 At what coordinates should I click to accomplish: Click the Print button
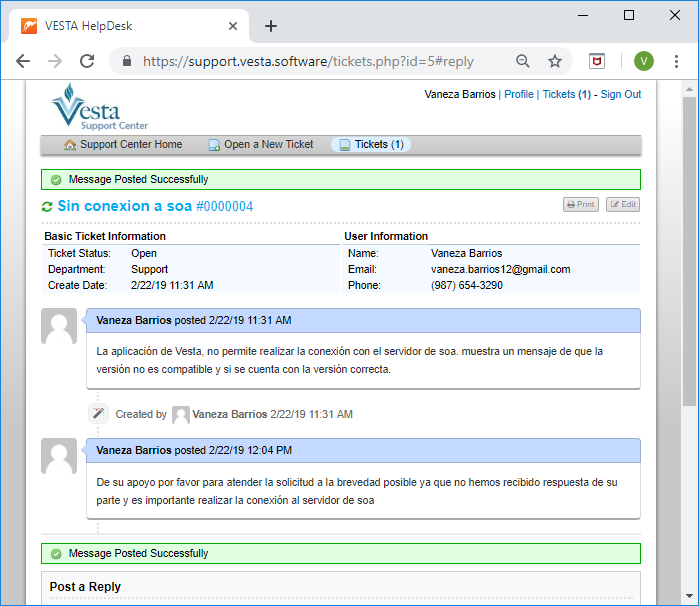pos(580,205)
